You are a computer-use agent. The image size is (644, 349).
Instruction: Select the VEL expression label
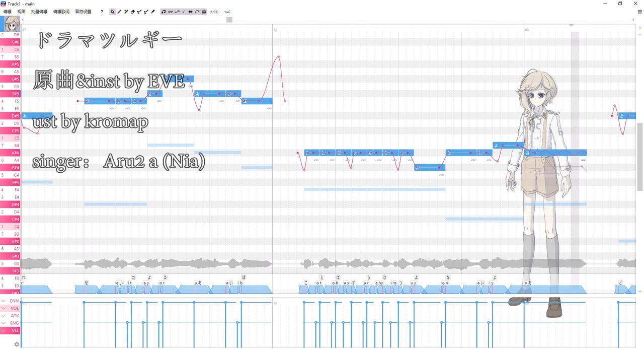[15, 330]
